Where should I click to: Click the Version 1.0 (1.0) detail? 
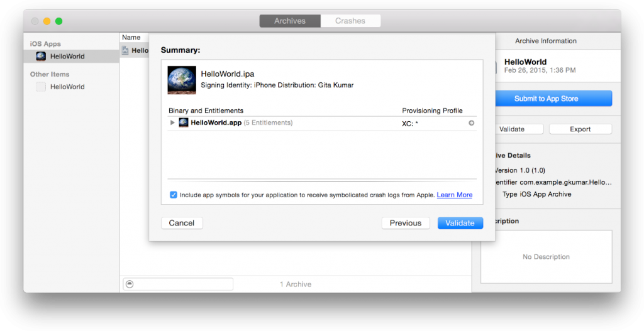pyautogui.click(x=520, y=170)
